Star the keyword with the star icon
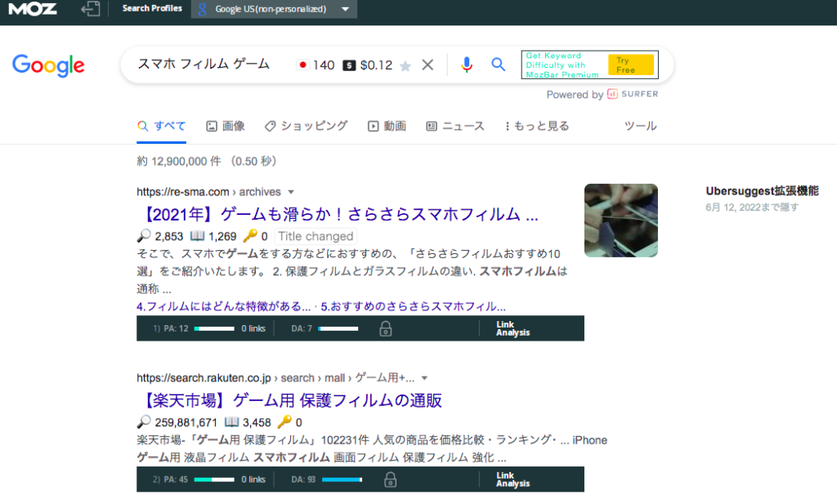 click(x=405, y=65)
